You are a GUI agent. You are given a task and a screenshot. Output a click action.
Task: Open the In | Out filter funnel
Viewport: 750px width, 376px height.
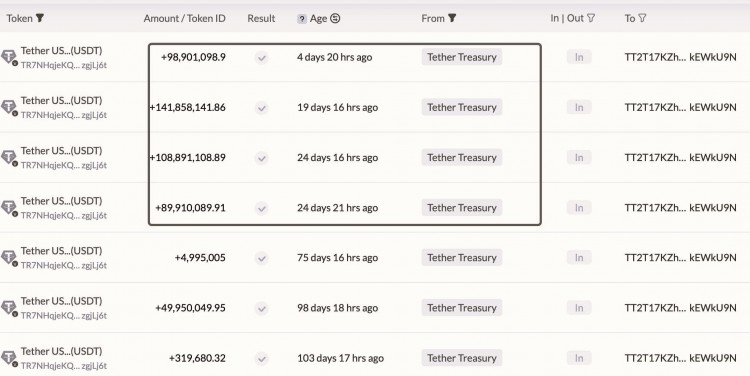[591, 18]
